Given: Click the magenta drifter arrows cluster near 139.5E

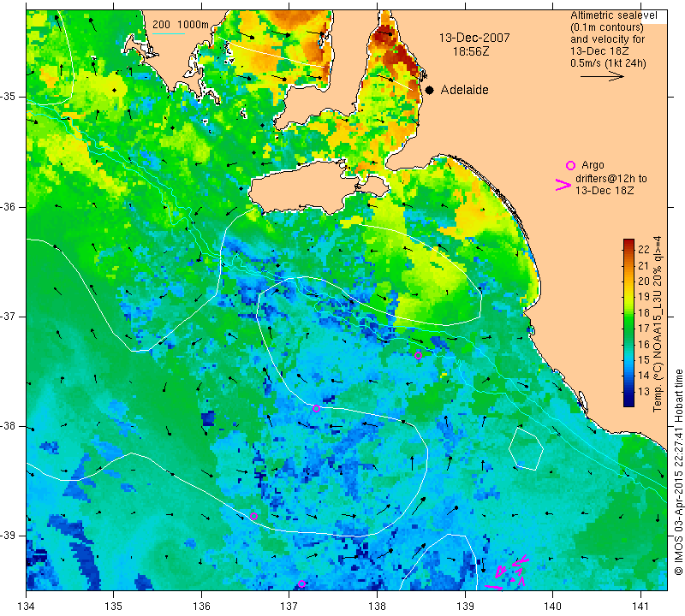Looking at the screenshot, I should [508, 572].
